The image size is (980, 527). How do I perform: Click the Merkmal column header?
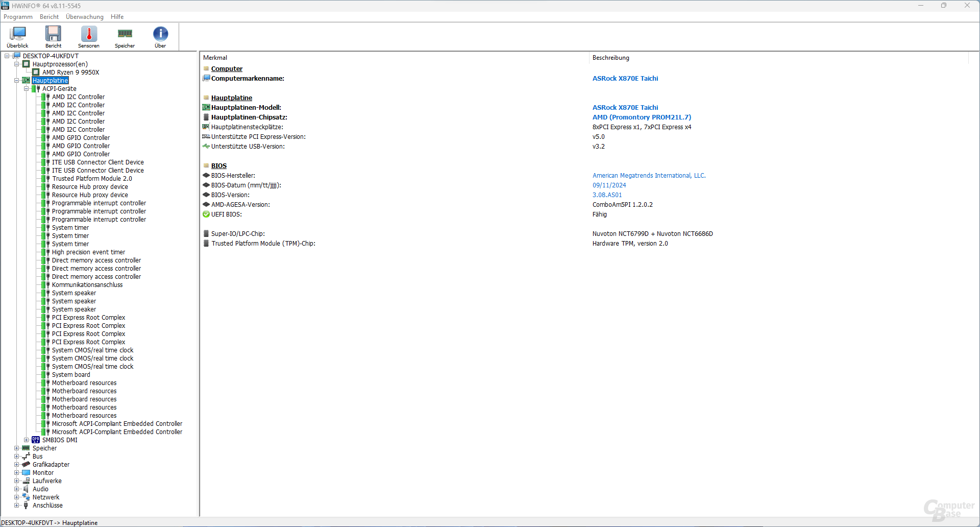click(x=215, y=58)
